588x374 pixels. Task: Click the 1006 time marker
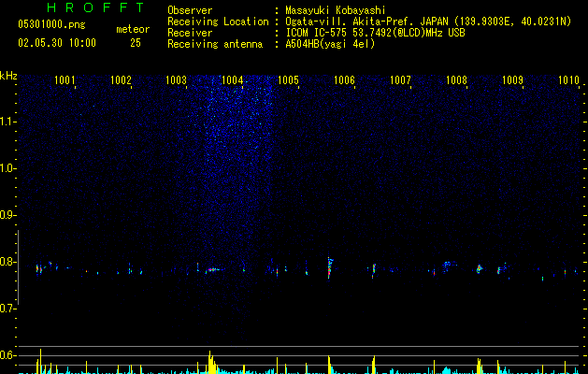[x=344, y=79]
